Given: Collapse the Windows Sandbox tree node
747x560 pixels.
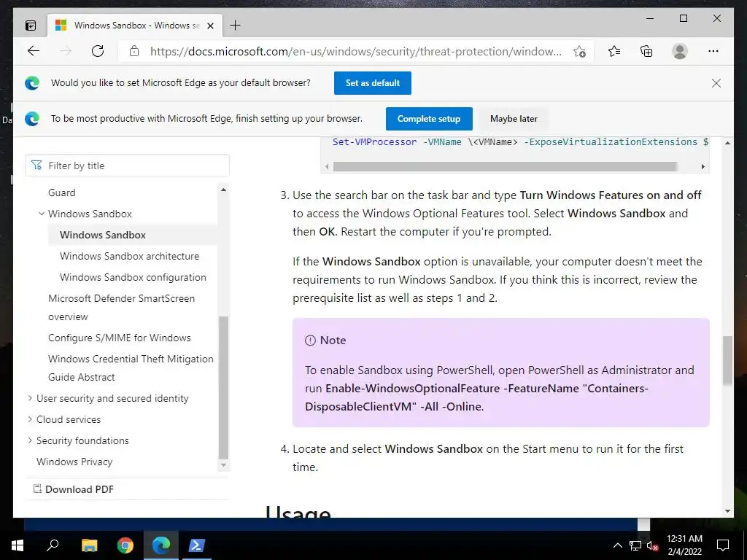Looking at the screenshot, I should [42, 214].
